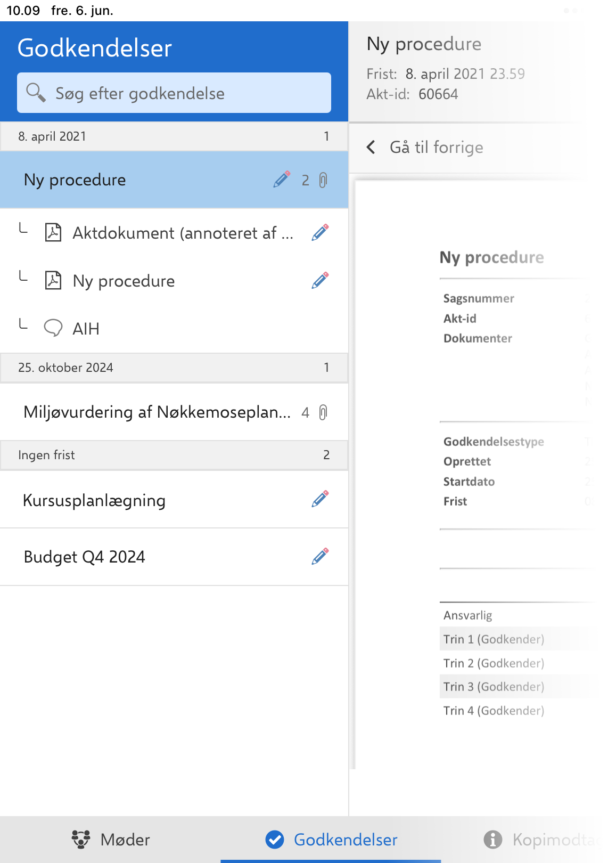Screen dimensions: 616x863
Task: Focus the Søg efter godkendelse search field
Action: (x=174, y=93)
